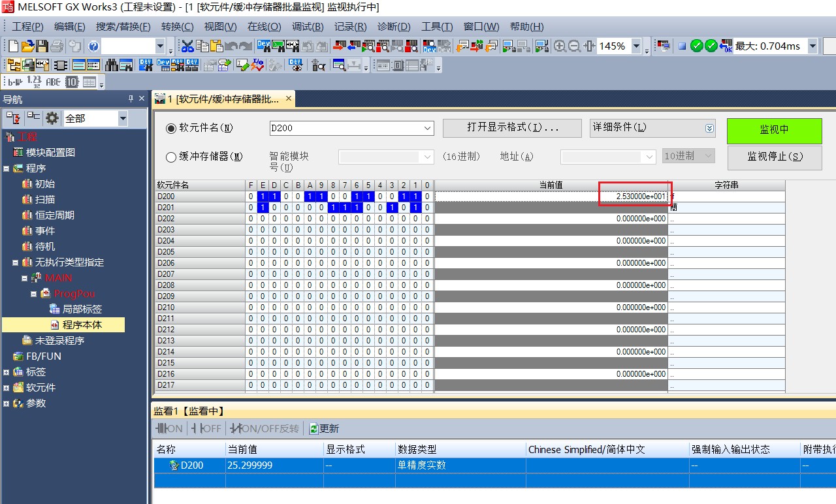This screenshot has height=504, width=836.
Task: Pin the 导航 navigation panel
Action: pos(131,99)
